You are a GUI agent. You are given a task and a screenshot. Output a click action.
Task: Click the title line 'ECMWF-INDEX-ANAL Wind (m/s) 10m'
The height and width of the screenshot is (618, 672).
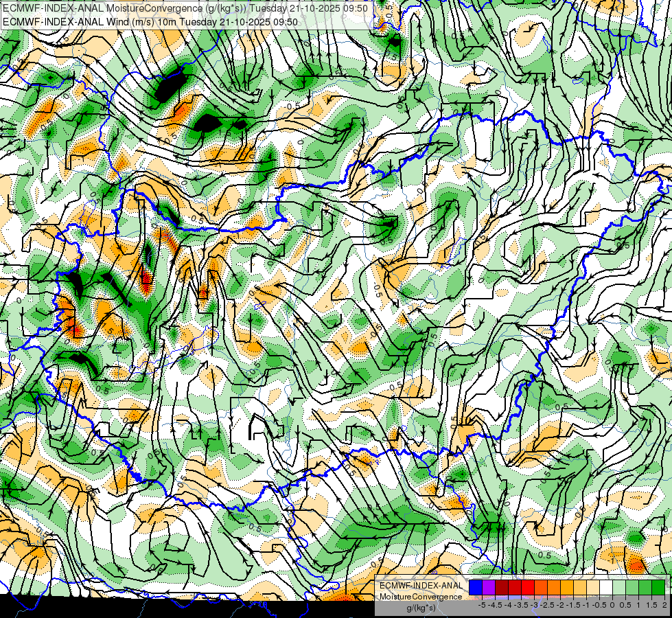coord(89,22)
